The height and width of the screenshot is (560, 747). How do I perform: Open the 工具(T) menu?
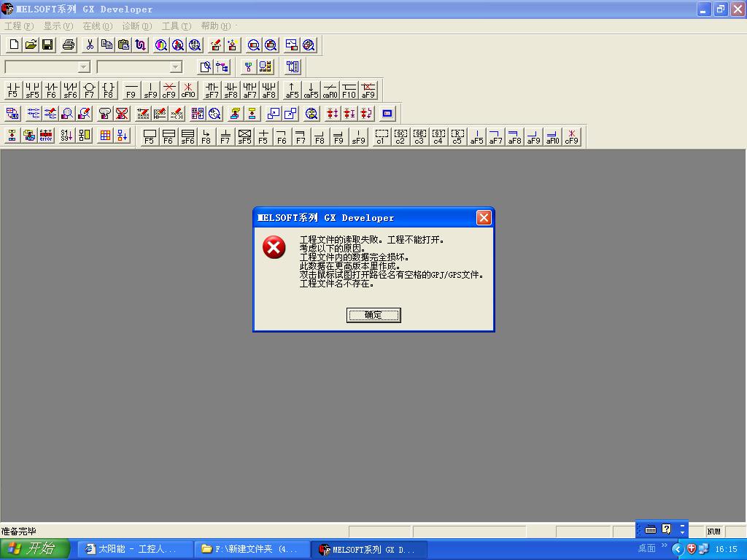tap(176, 26)
